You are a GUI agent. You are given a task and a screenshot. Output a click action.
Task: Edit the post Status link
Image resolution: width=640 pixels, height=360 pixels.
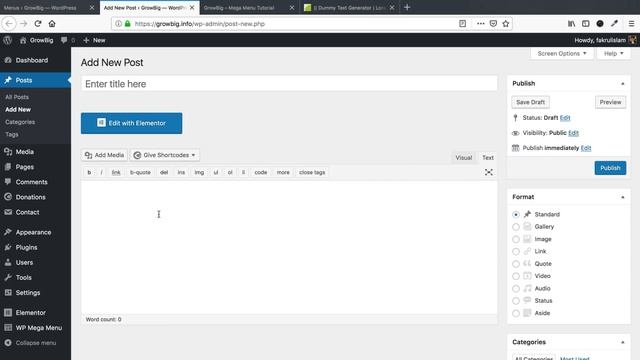pos(565,118)
